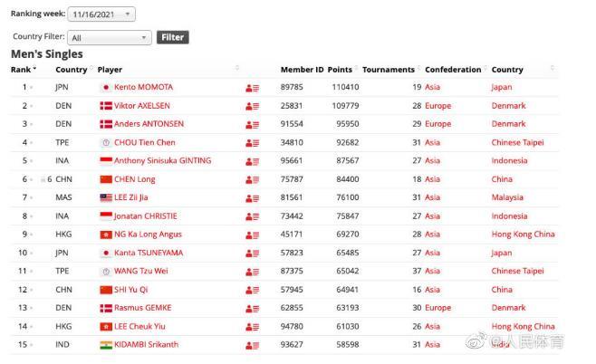The height and width of the screenshot is (364, 596).
Task: Open profile card icon for Anders ANTONSEN
Action: tap(252, 125)
